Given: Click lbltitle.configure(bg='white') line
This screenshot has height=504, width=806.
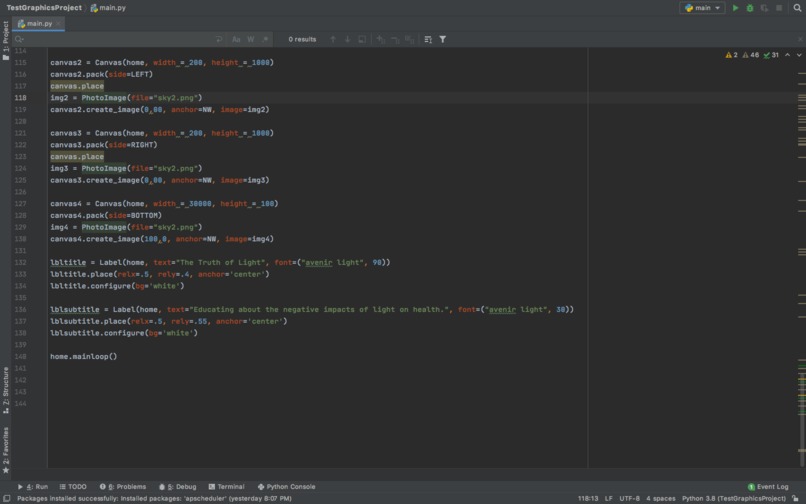Looking at the screenshot, I should click(x=117, y=286).
